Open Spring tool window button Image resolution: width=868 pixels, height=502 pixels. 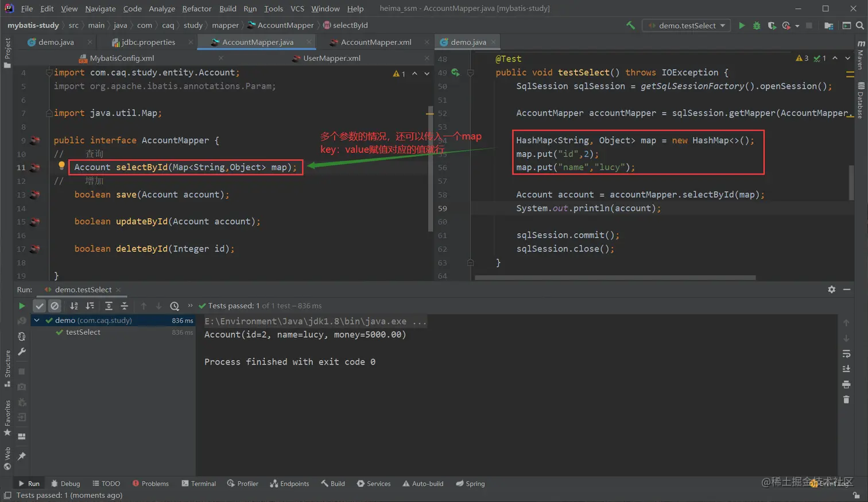point(470,484)
